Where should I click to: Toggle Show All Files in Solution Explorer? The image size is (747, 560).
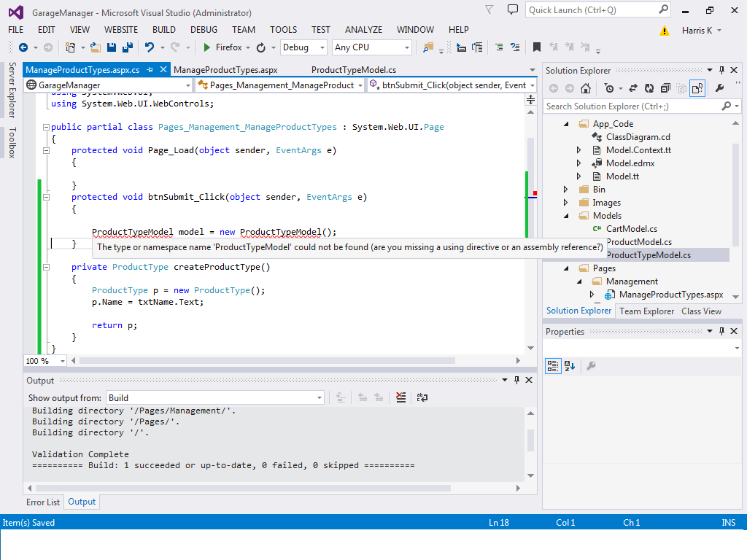pyautogui.click(x=681, y=88)
